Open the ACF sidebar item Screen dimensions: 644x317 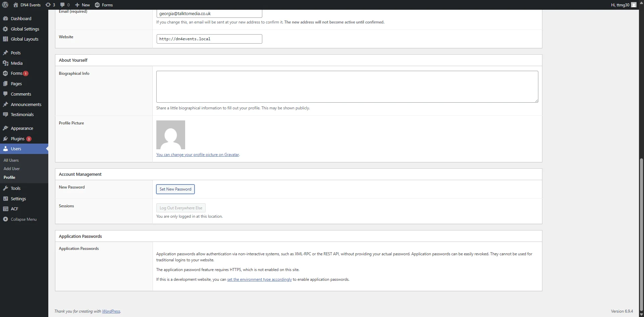pos(14,209)
